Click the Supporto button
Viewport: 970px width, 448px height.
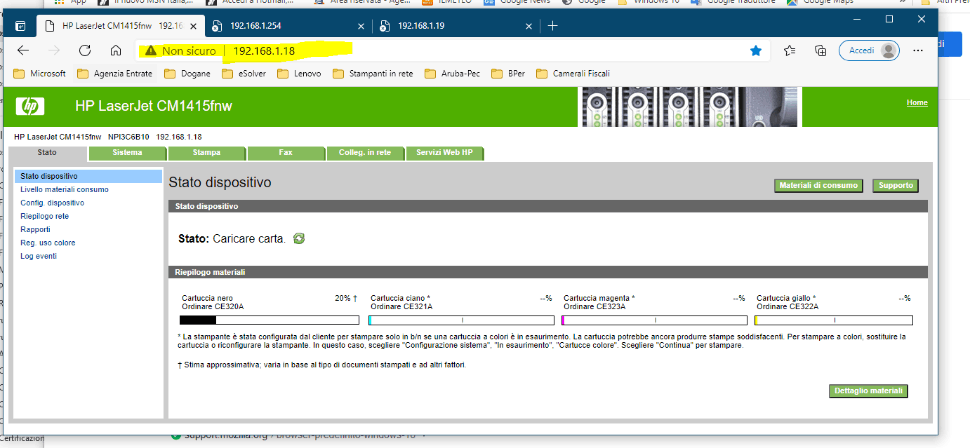(x=895, y=186)
